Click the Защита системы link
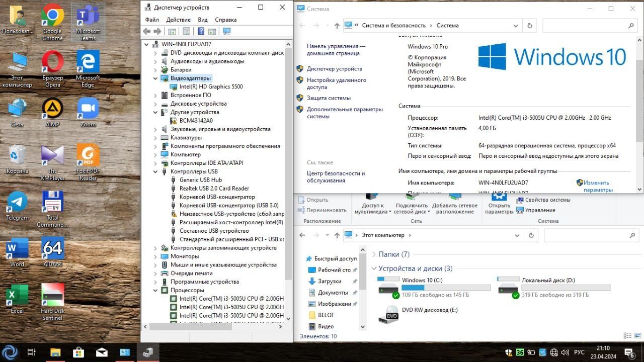Screen dimensions: 644x362 [x=329, y=98]
